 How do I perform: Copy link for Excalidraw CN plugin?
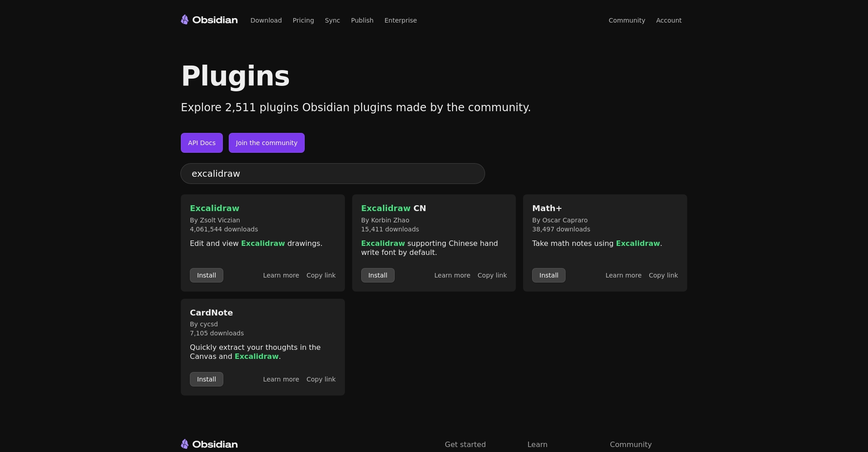pos(492,275)
